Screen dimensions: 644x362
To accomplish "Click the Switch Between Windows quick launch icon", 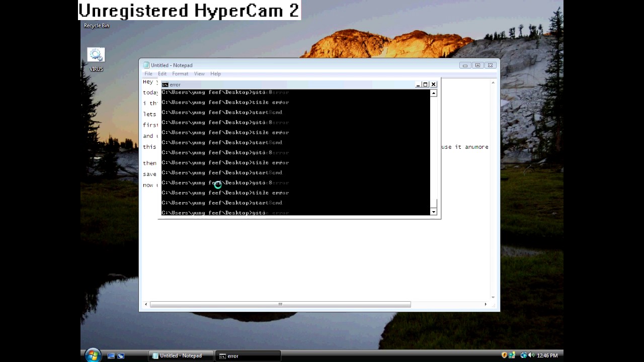I will coord(121,355).
